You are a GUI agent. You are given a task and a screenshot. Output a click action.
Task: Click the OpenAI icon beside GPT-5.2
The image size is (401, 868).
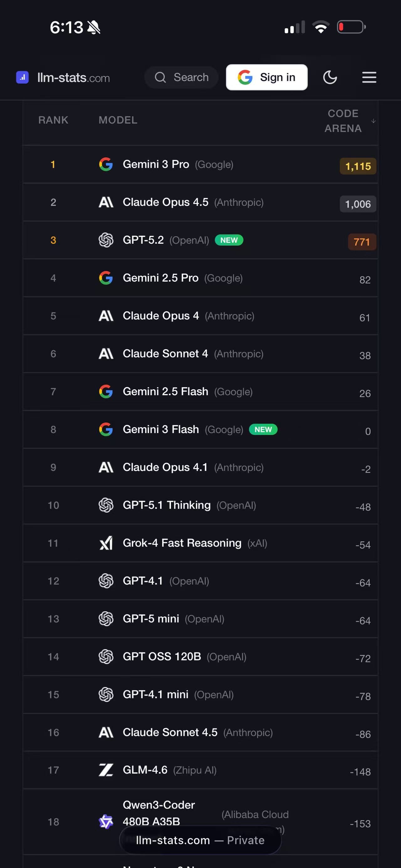click(x=106, y=240)
